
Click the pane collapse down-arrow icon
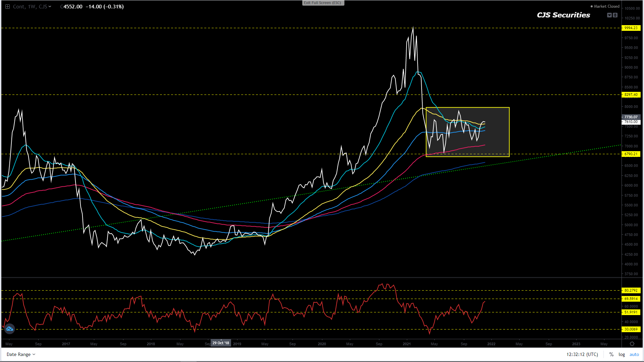[609, 15]
